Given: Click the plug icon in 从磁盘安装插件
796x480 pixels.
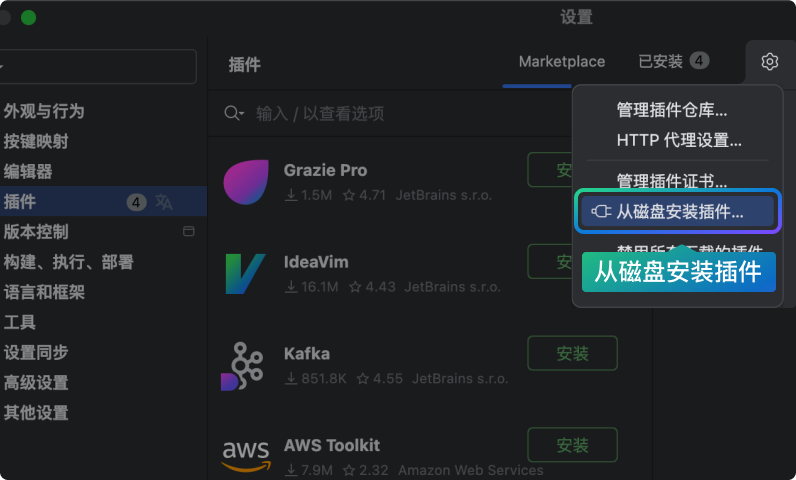Looking at the screenshot, I should (x=601, y=211).
